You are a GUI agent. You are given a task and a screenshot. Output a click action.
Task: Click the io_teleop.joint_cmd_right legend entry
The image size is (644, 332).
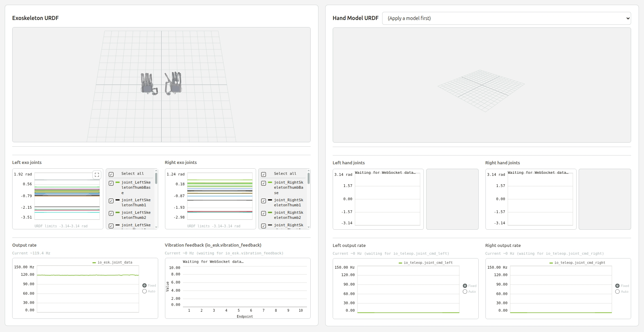(577, 263)
